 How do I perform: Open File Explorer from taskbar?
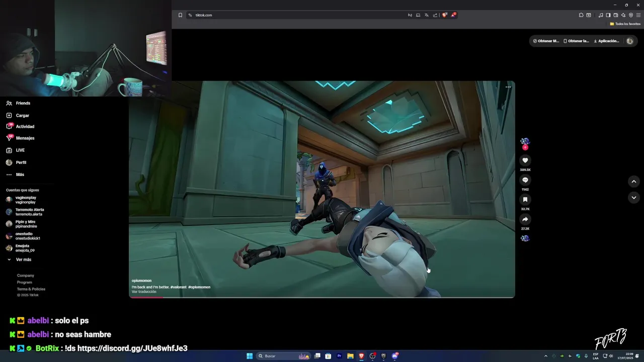pyautogui.click(x=350, y=356)
